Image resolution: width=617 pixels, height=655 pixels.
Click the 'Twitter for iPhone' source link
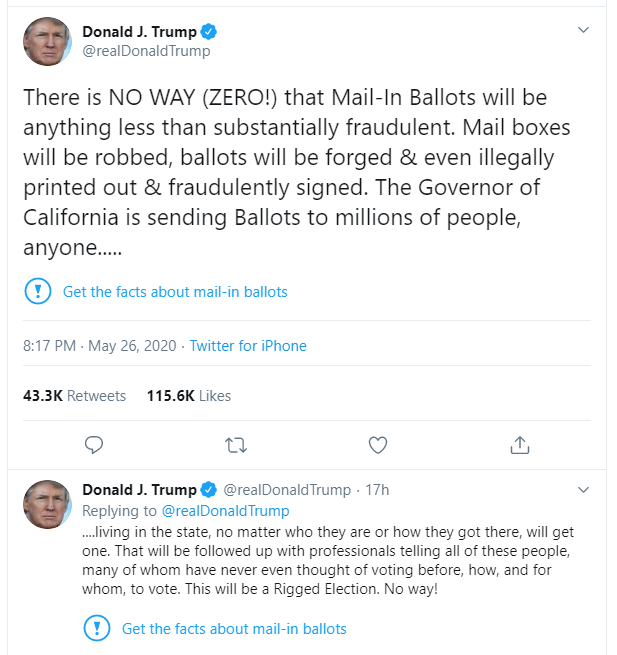248,346
